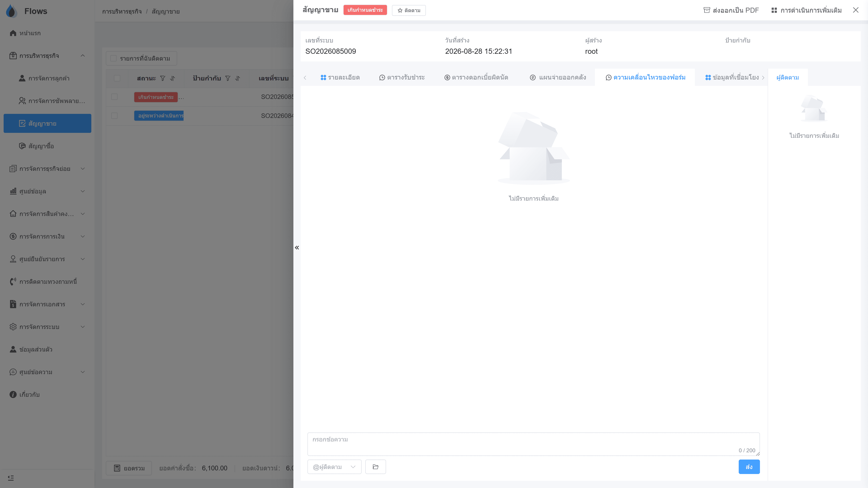Expand การจัดการเอกสาร menu
The height and width of the screenshot is (488, 868).
click(x=47, y=304)
